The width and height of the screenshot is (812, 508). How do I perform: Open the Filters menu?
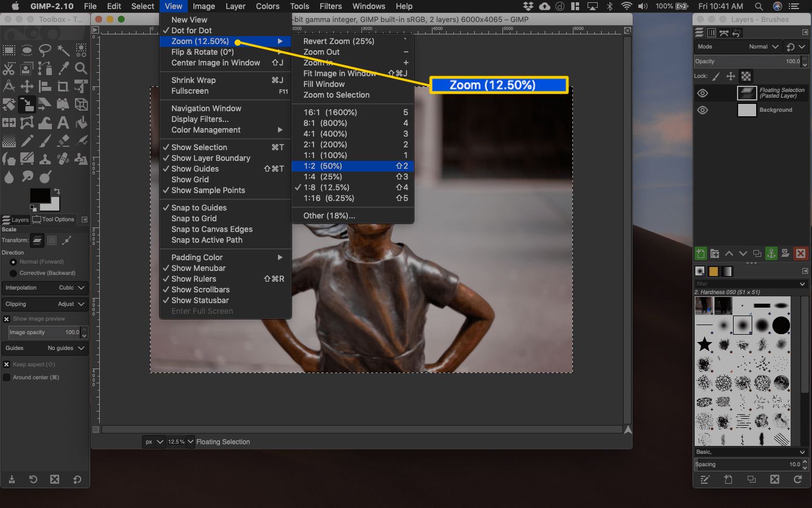pos(330,6)
